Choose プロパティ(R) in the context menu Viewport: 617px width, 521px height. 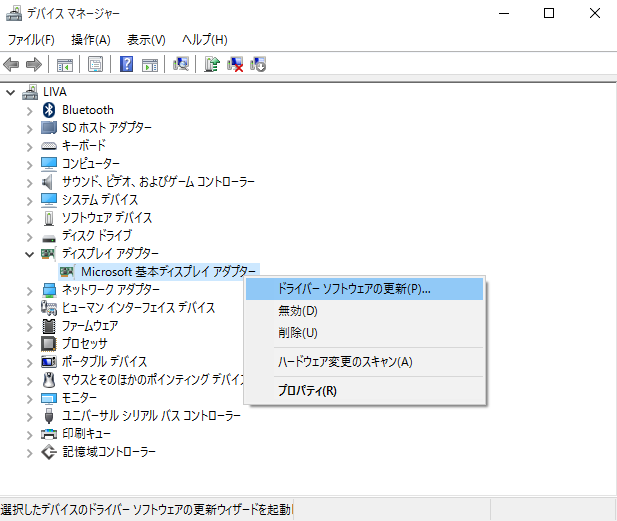click(364, 391)
